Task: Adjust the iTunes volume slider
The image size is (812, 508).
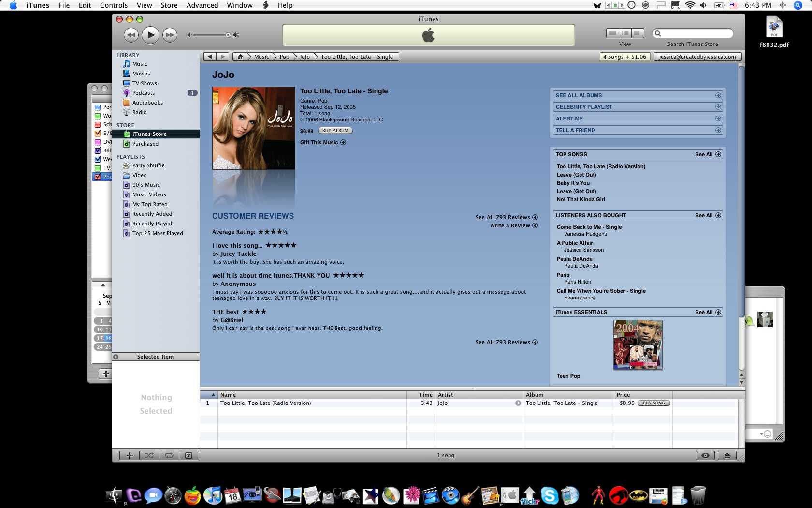Action: pyautogui.click(x=211, y=35)
